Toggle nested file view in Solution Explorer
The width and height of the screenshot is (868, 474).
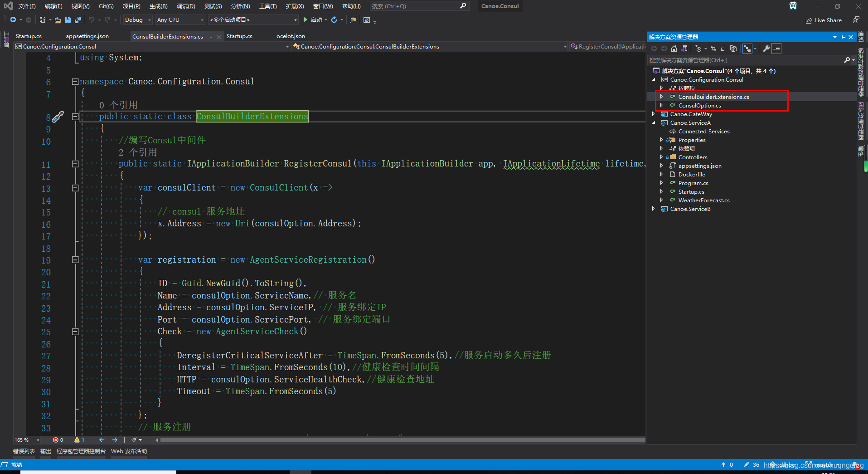pos(747,49)
